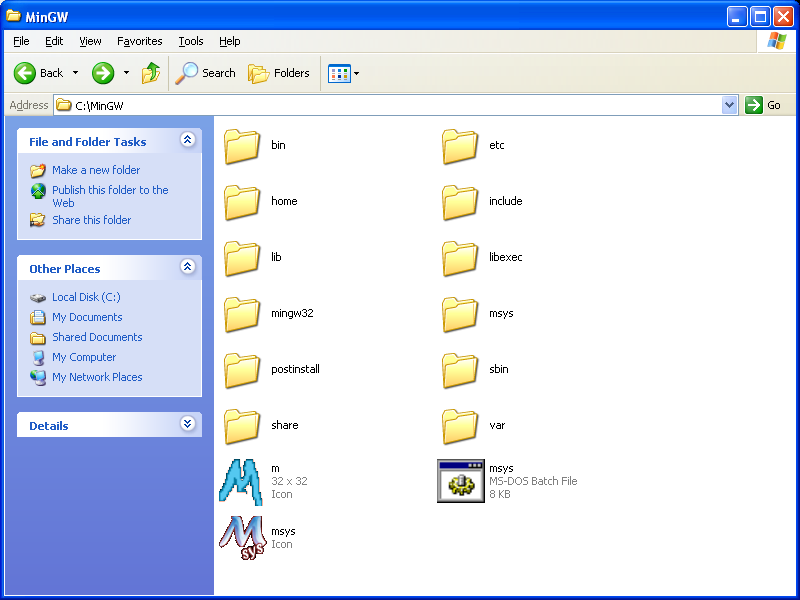Click the 'mingw32' folder name text
The image size is (800, 600).
(292, 313)
